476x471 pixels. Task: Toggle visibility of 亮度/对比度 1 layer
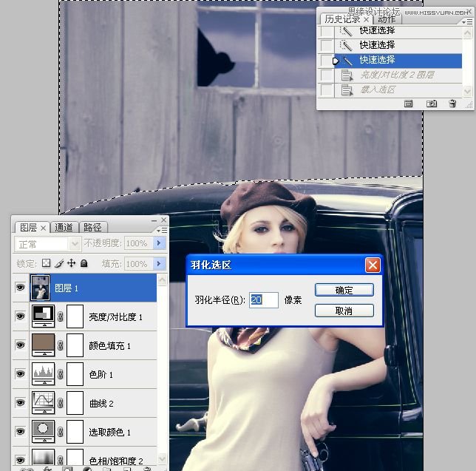tap(20, 316)
